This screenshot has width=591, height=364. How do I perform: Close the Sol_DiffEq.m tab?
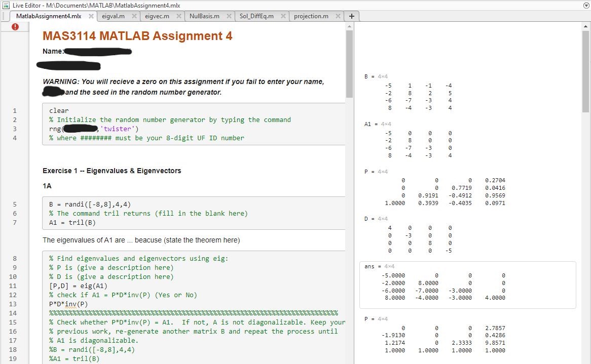[283, 16]
